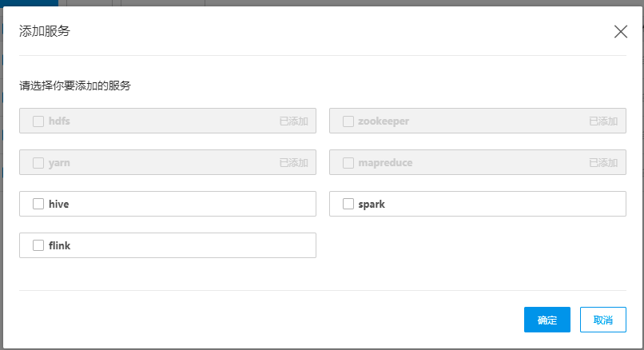
Task: Cancel the dialog with the 取消 button
Action: tap(603, 320)
